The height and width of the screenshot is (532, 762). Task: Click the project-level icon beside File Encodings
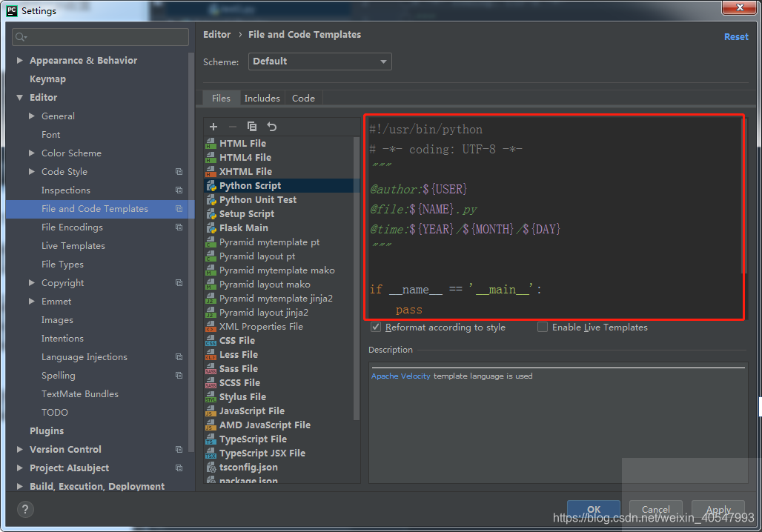tap(179, 227)
